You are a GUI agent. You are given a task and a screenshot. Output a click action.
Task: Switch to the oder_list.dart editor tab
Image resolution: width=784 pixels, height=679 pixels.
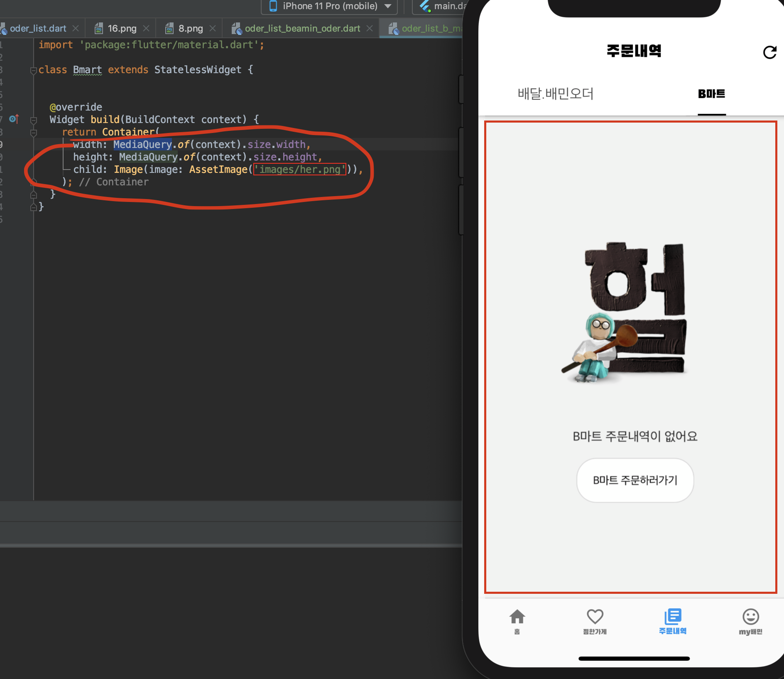tap(38, 28)
